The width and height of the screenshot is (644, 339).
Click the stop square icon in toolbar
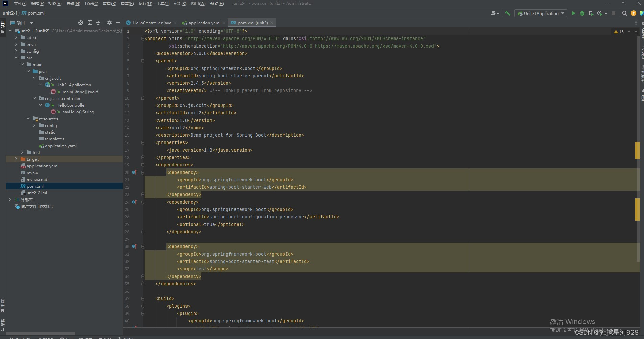pos(614,13)
